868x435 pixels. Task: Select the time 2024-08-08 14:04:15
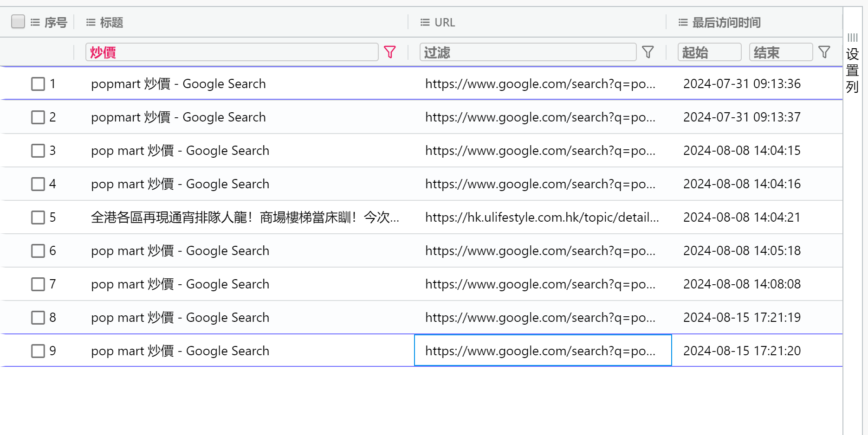[x=742, y=151]
